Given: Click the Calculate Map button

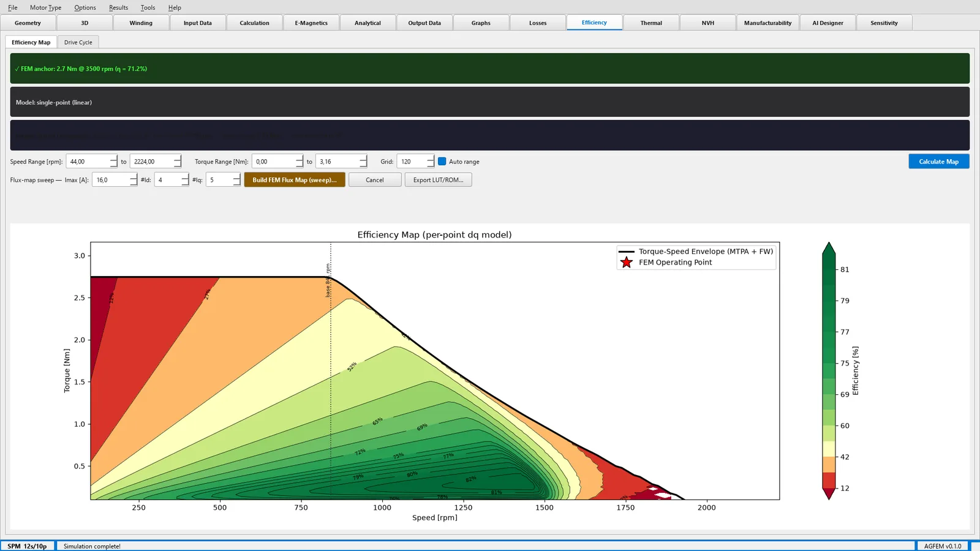Looking at the screenshot, I should [x=938, y=162].
